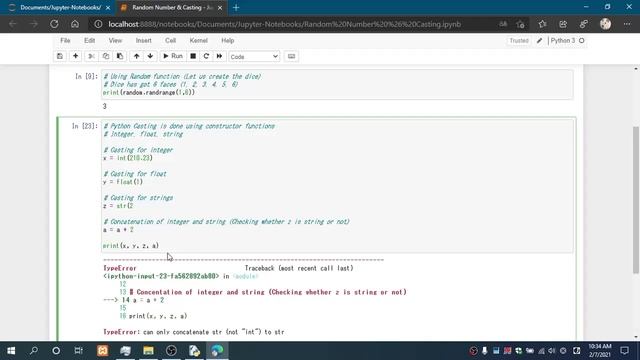Open OBS Studio from the taskbar

171,351
